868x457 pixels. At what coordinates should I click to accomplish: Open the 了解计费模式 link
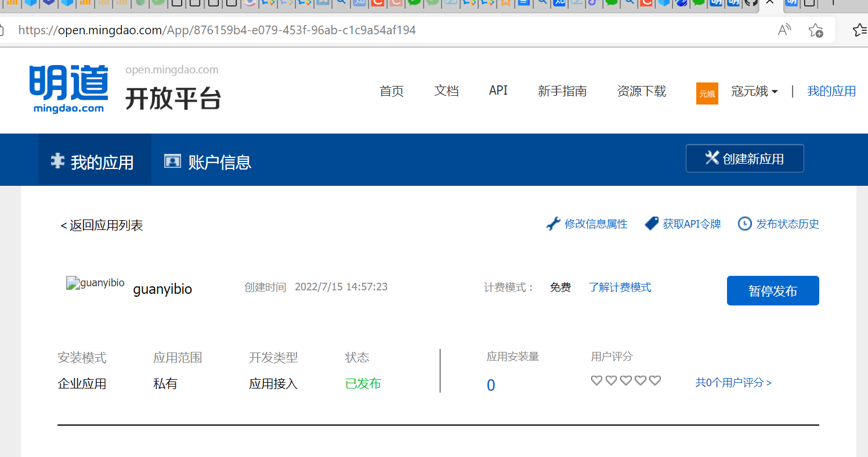pos(620,287)
